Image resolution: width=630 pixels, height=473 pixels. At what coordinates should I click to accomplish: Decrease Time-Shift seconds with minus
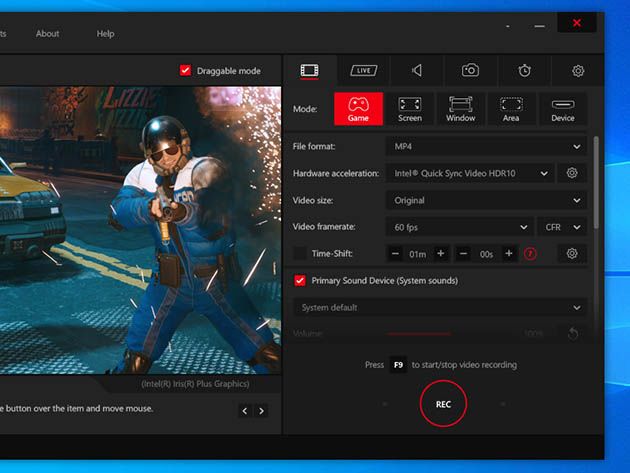click(x=463, y=254)
